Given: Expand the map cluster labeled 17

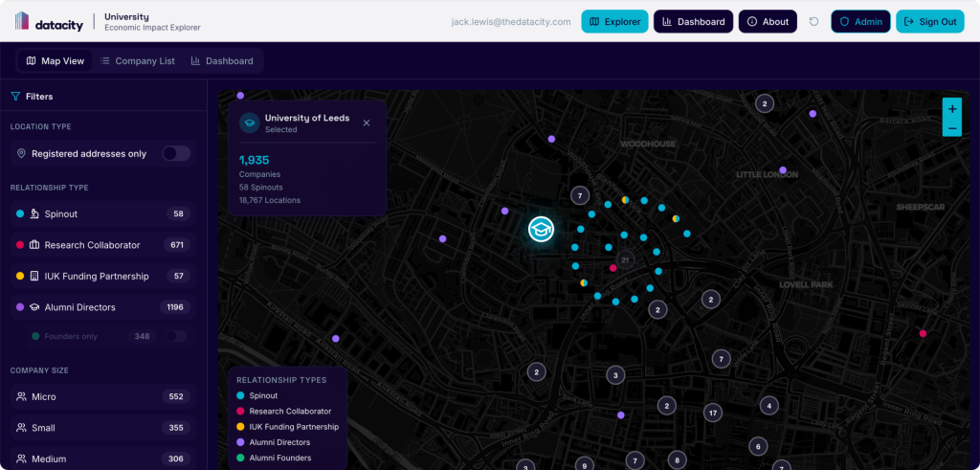Looking at the screenshot, I should (712, 413).
